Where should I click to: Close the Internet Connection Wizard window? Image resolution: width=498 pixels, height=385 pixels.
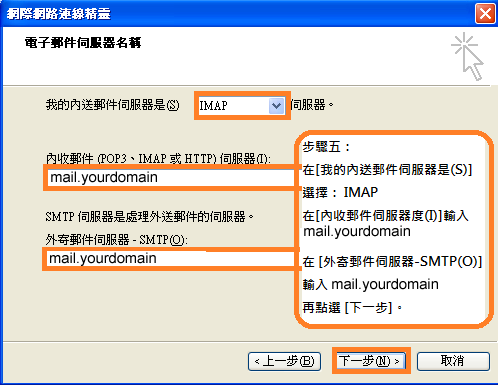485,14
